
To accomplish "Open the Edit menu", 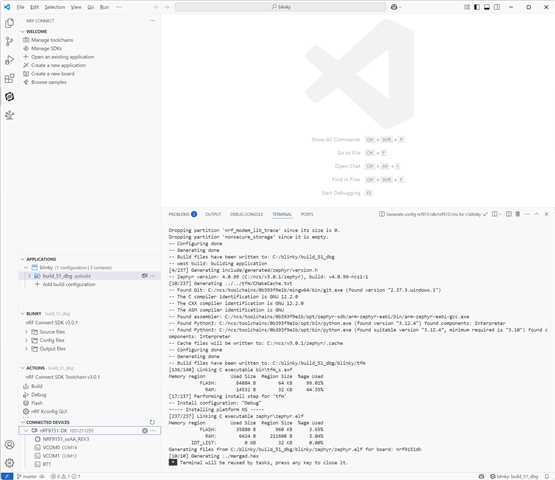I will [34, 7].
